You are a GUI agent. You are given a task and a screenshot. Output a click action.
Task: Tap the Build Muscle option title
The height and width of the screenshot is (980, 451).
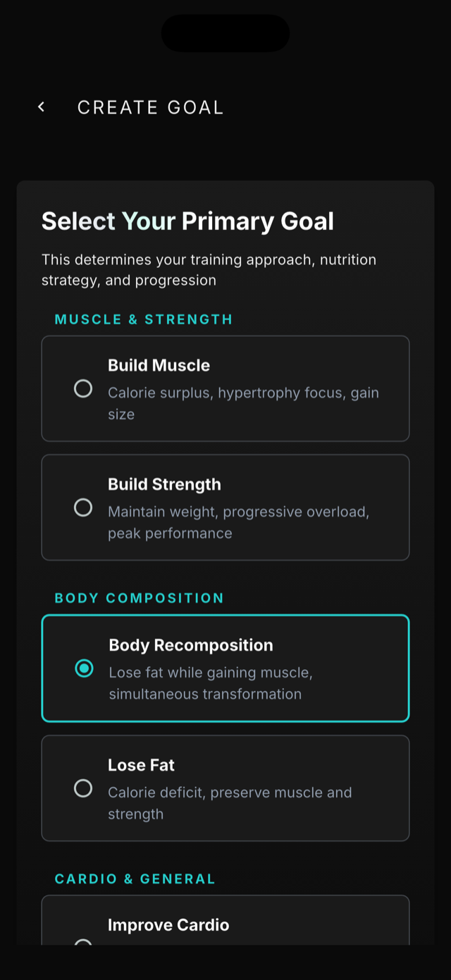click(x=159, y=365)
